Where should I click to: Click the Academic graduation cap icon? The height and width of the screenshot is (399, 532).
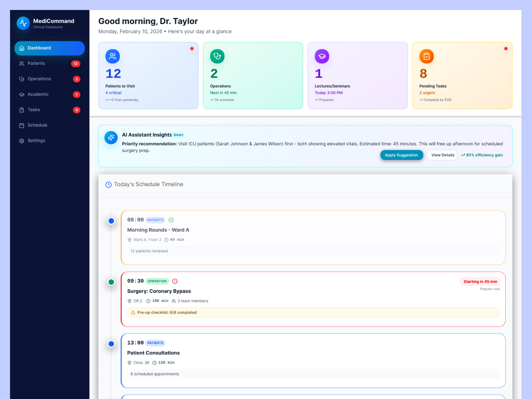pyautogui.click(x=22, y=94)
